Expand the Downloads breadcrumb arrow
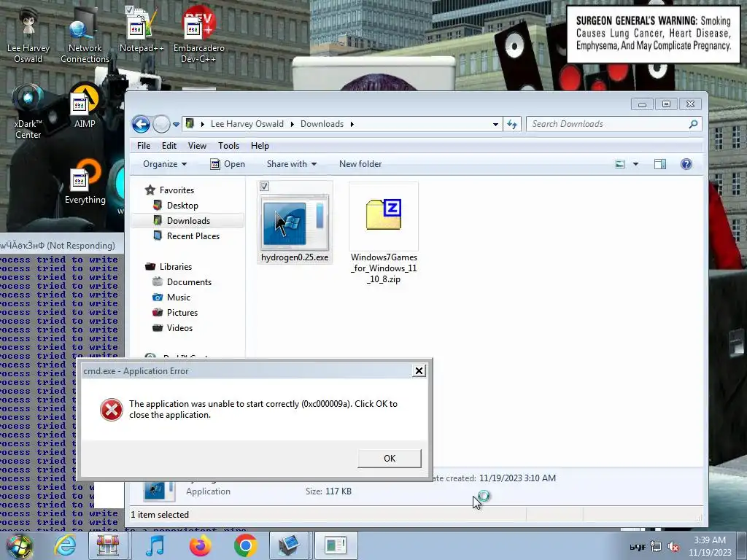 [352, 124]
